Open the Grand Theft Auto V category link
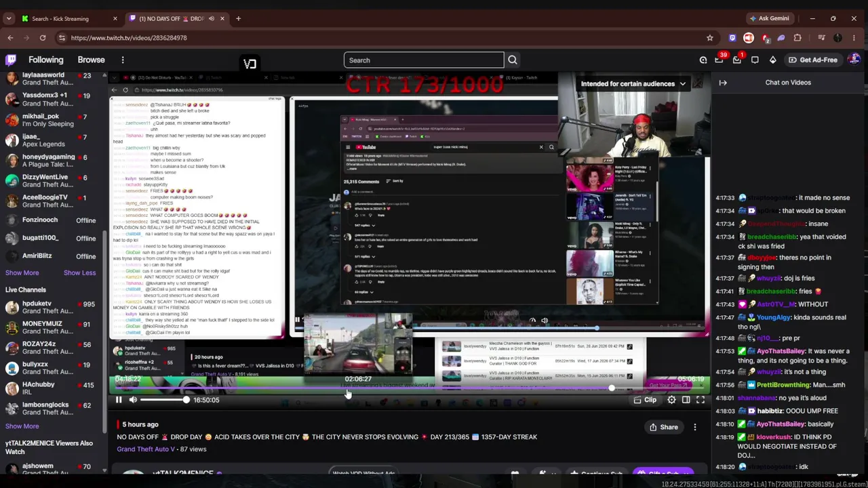The width and height of the screenshot is (868, 488). (x=146, y=449)
